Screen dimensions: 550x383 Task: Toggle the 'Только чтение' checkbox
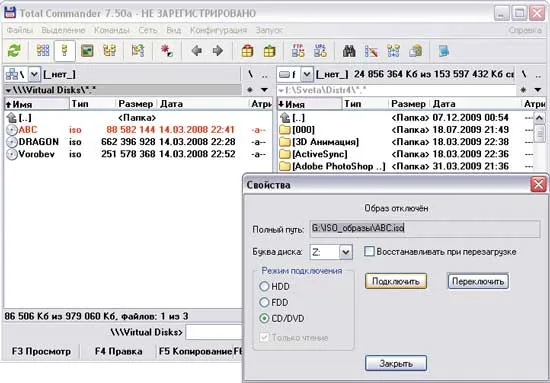tap(264, 338)
